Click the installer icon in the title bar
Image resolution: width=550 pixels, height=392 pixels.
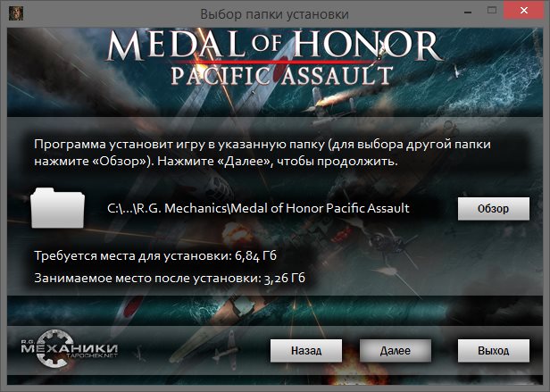tap(15, 13)
